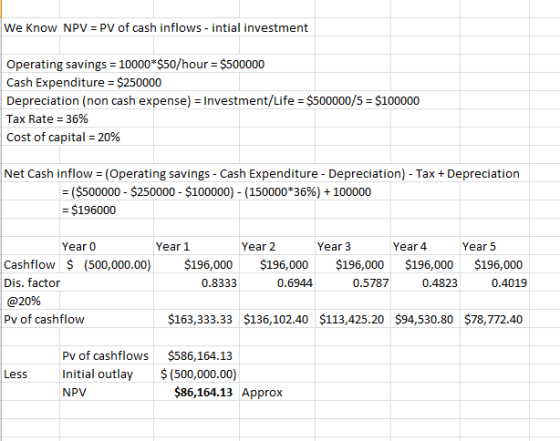Select the $94,530.80 present value cell

(424, 319)
